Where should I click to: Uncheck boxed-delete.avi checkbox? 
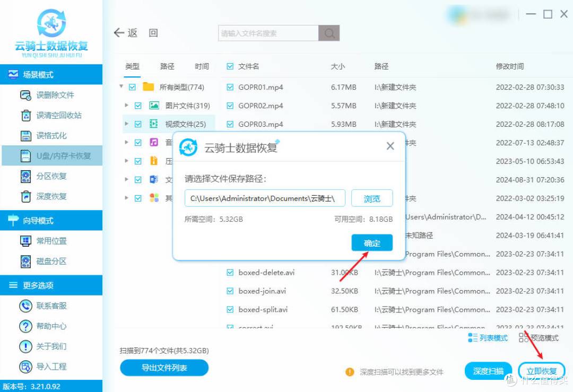tap(230, 273)
